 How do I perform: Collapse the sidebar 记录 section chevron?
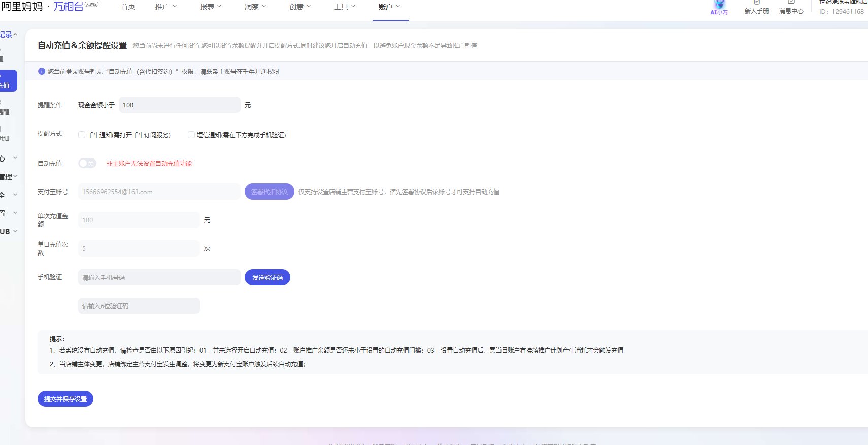pos(15,35)
